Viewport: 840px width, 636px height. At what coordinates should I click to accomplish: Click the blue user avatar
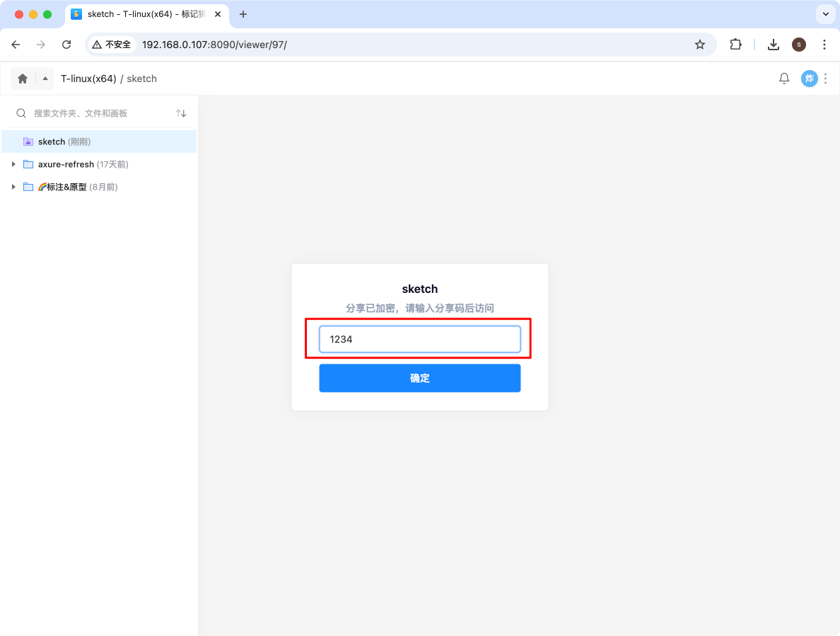(x=809, y=79)
